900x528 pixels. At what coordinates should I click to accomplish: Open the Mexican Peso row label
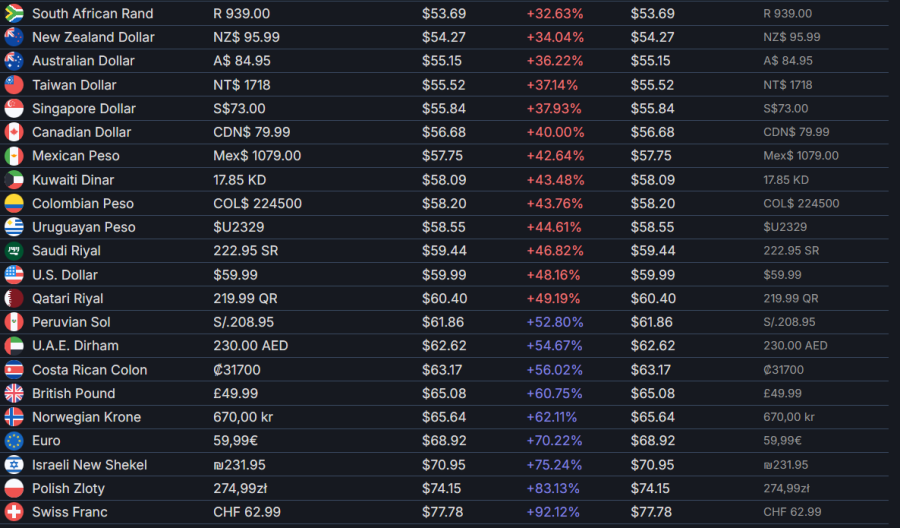click(75, 156)
